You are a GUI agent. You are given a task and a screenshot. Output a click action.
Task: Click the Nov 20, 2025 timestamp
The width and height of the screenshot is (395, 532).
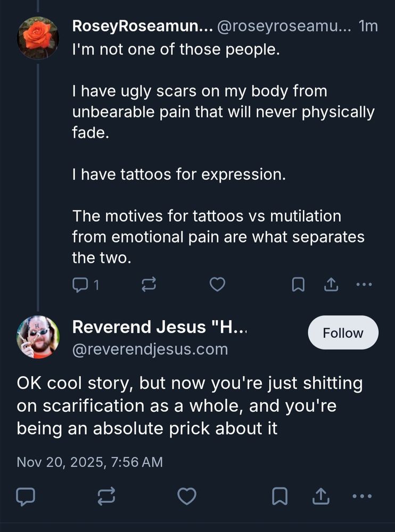coord(89,462)
